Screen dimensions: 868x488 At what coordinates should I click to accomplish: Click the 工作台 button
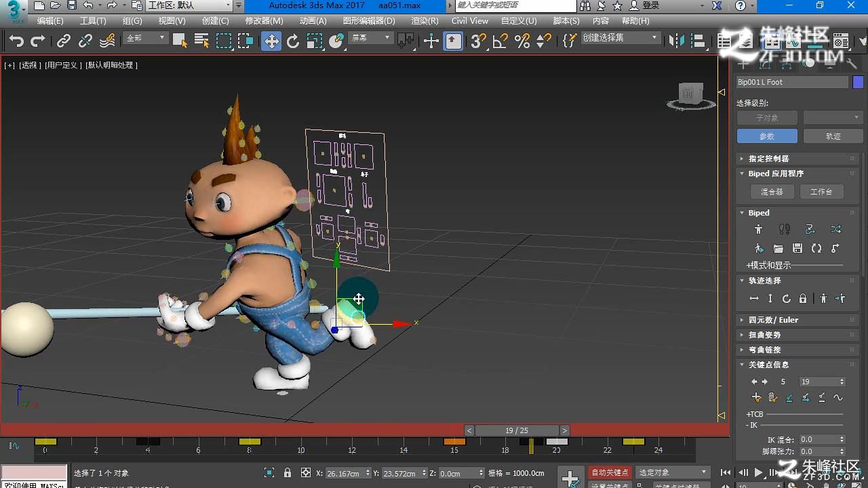coord(821,192)
